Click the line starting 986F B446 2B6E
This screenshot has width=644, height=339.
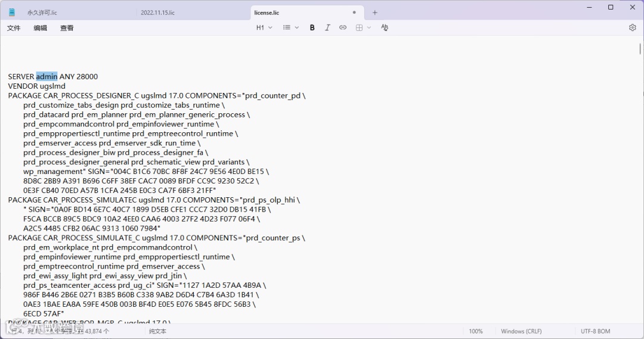click(141, 295)
